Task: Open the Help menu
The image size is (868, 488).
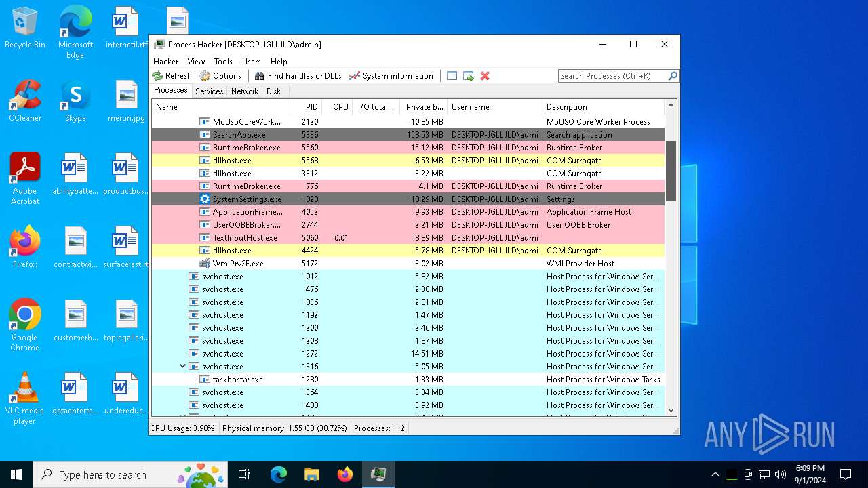Action: click(x=279, y=61)
